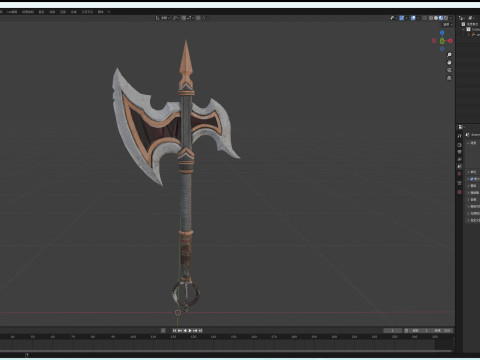The height and width of the screenshot is (360, 480).
Task: Click the zoom magnifier viewport button
Action: 449,55
